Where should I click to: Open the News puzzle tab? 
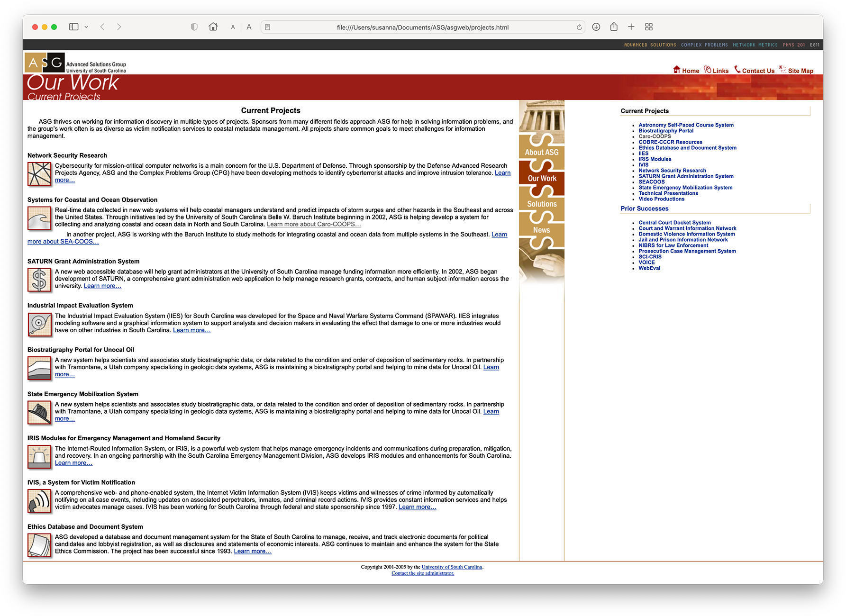(x=542, y=230)
